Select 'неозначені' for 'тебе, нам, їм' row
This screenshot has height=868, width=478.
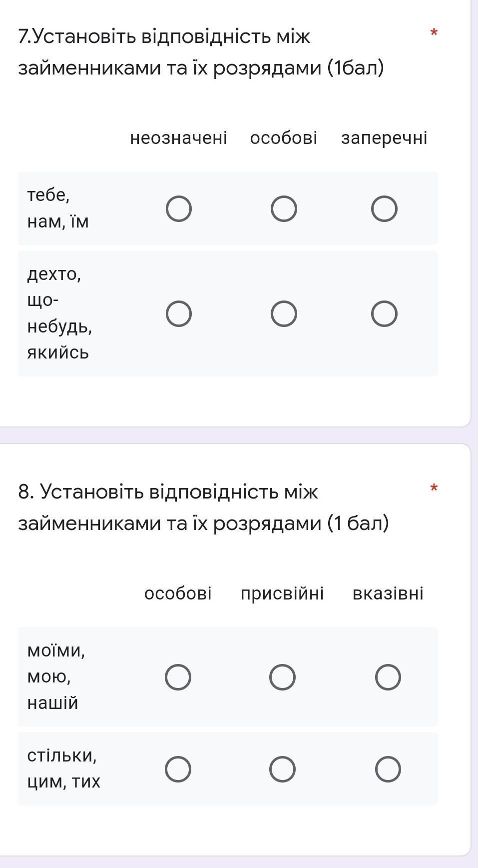179,208
